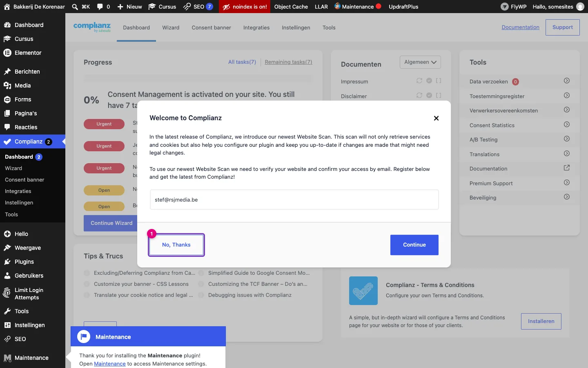
Task: Close the Welcome to Complianz dialog
Action: pos(436,118)
